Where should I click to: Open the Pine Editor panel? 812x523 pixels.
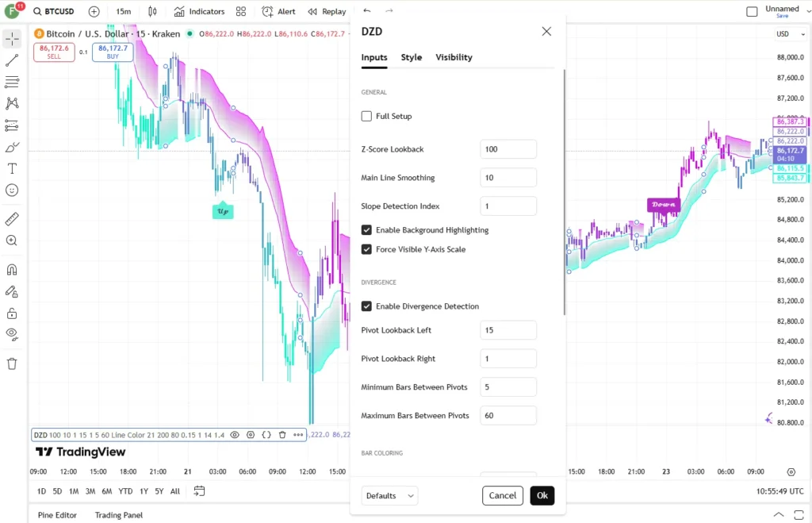click(57, 515)
